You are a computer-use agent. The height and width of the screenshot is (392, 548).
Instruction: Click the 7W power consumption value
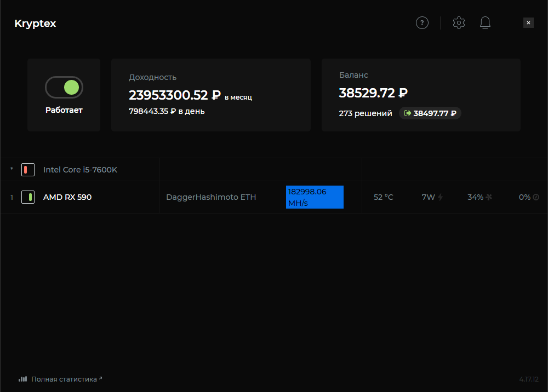(x=428, y=197)
